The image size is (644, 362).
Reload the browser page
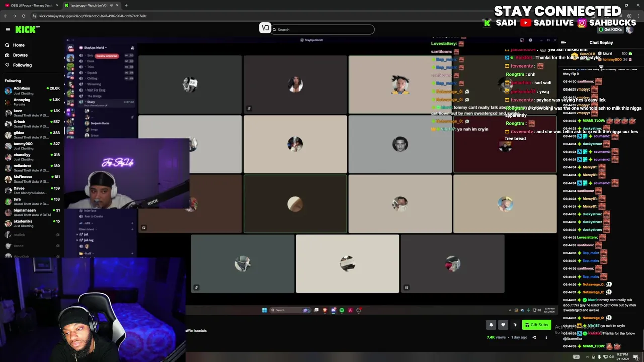(x=25, y=16)
